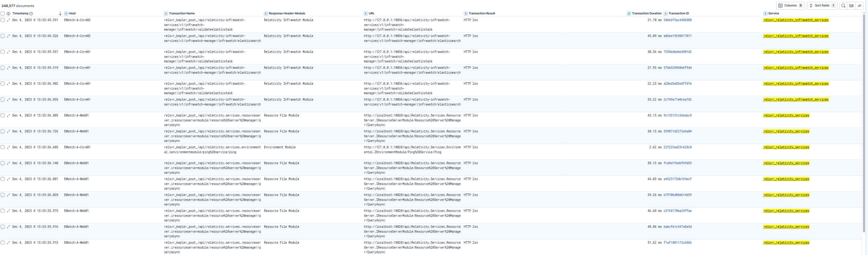Click the info icon beside Timestamp header
The height and width of the screenshot is (255, 868).
[x=9, y=13]
